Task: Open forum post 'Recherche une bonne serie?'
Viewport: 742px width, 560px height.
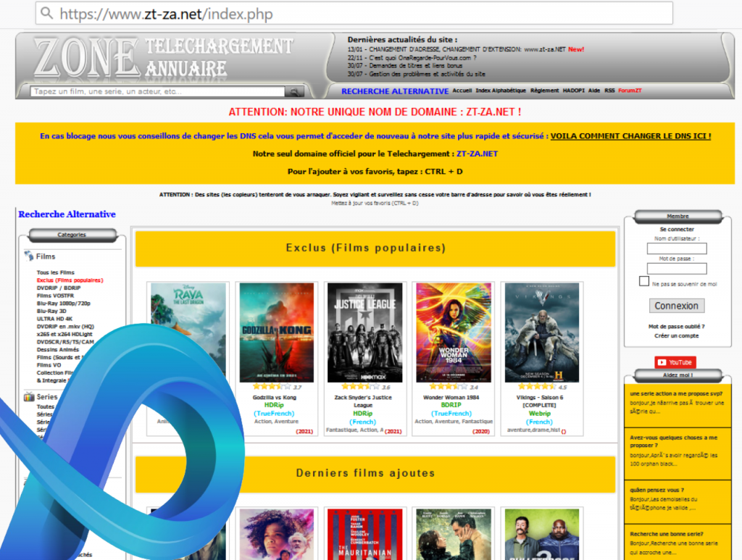Action: coord(667,534)
